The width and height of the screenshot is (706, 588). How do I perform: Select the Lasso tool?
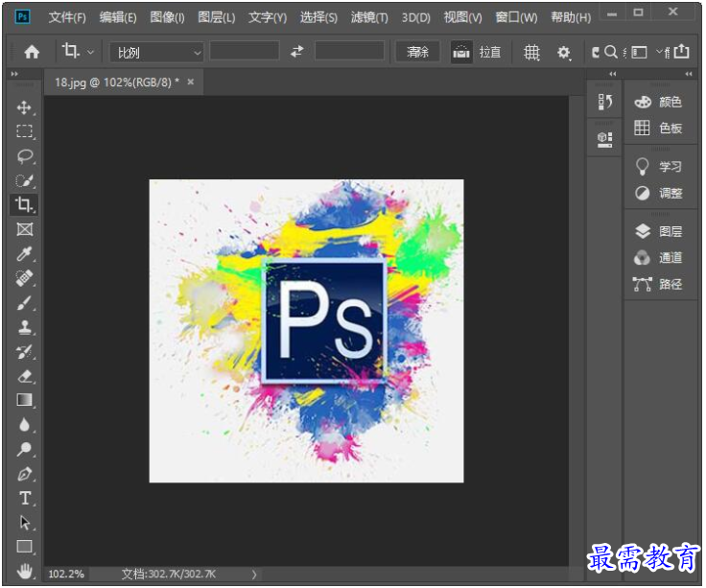pos(24,155)
